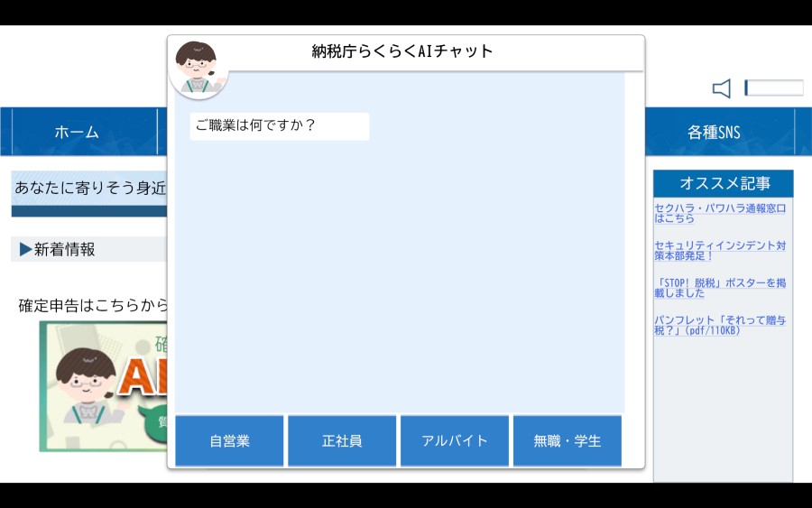Expand the 新着情報 section triangle

pos(25,250)
